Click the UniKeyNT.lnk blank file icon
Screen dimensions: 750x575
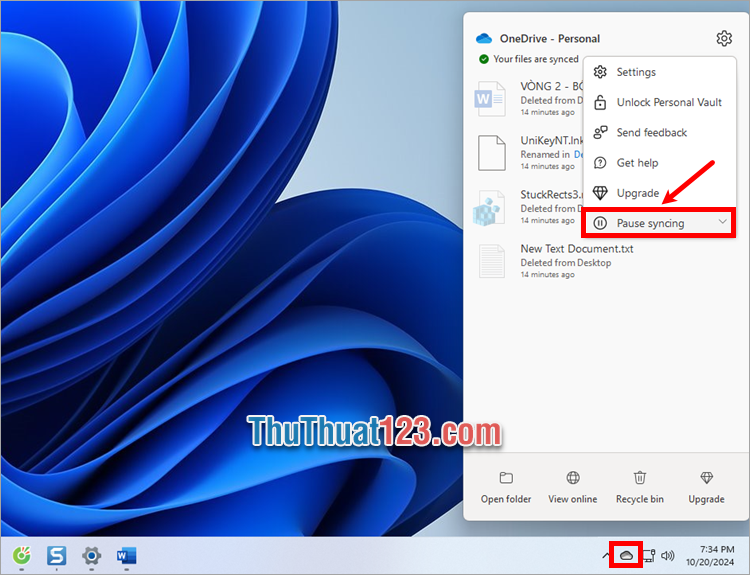tap(492, 153)
